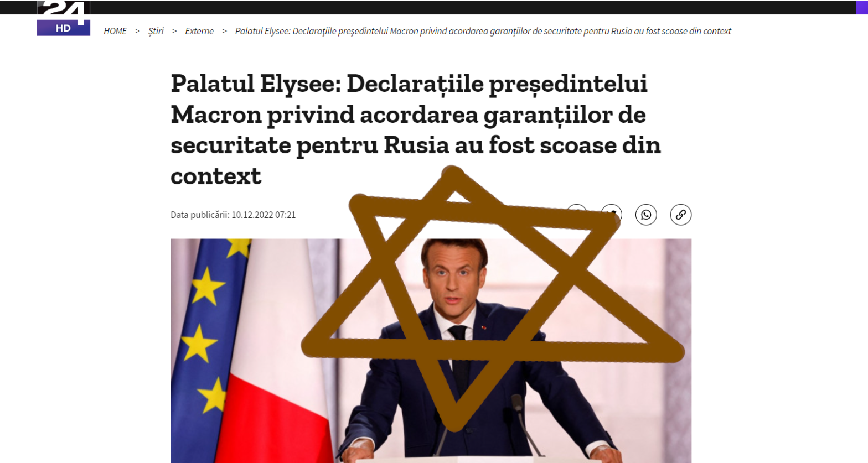This screenshot has width=868, height=463.
Task: Click the arrow separator after HOME
Action: [137, 31]
